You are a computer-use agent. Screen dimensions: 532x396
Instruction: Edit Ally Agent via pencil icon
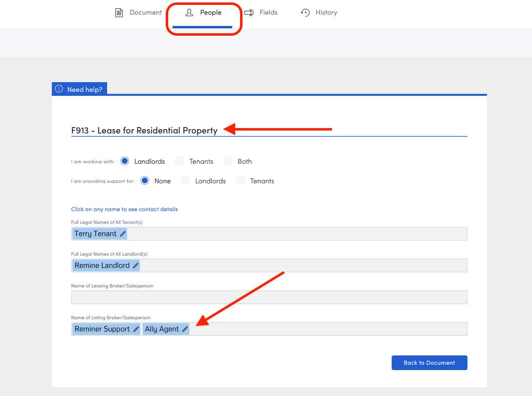[x=185, y=329]
